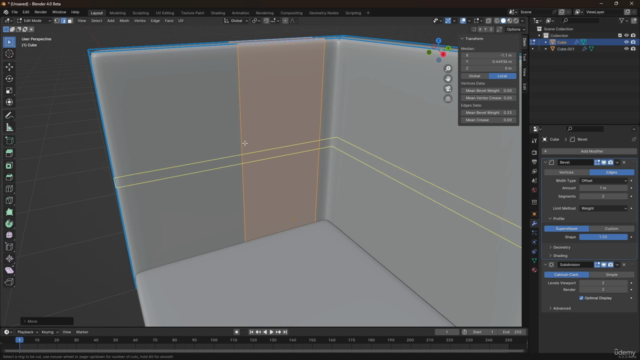Screen dimensions: 640x360
Task: Click the pan view hand icon
Action: click(448, 79)
